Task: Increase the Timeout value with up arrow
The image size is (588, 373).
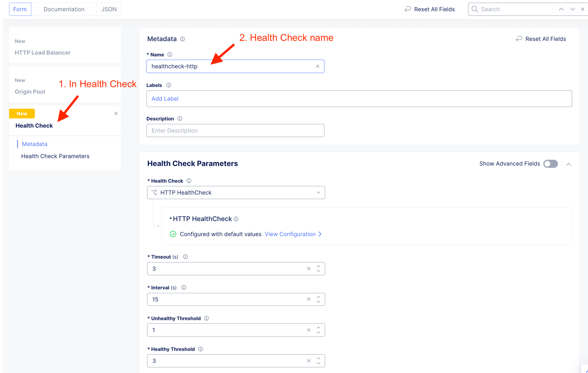Action: click(318, 266)
